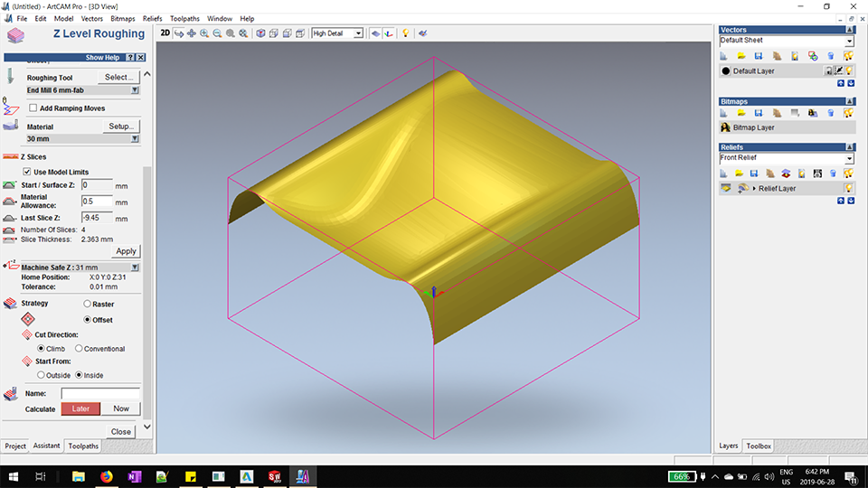Enable Add Ramping Moves checkbox
The height and width of the screenshot is (488, 868).
(x=33, y=108)
